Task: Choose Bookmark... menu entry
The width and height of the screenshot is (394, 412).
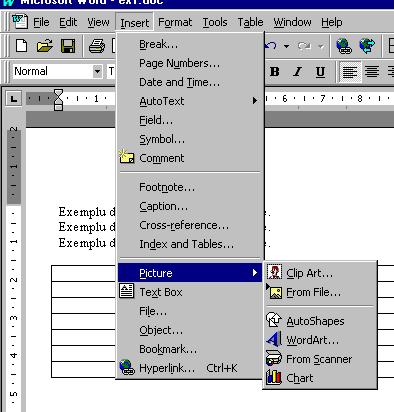Action: [190, 349]
